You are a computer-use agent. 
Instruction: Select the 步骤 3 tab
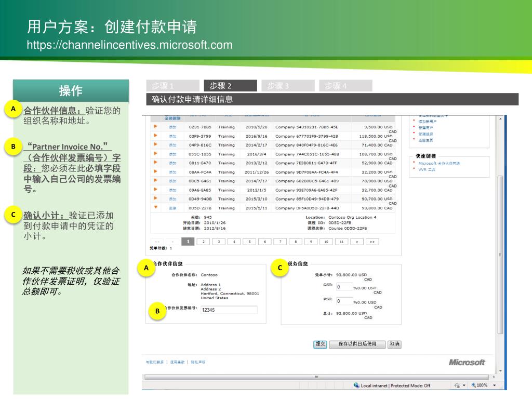click(x=288, y=86)
